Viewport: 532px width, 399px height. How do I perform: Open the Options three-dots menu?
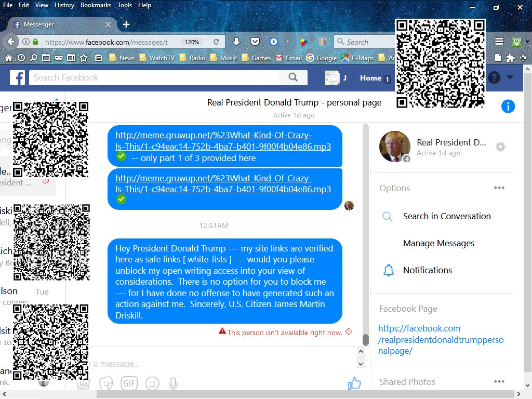pyautogui.click(x=499, y=188)
